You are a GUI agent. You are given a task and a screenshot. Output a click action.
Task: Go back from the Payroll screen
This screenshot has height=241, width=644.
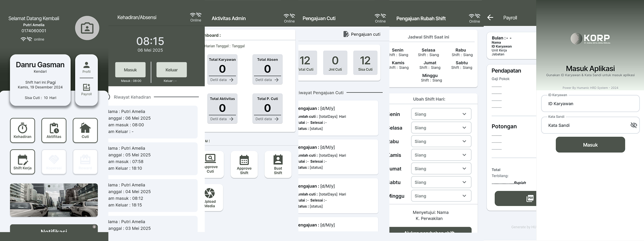[490, 17]
